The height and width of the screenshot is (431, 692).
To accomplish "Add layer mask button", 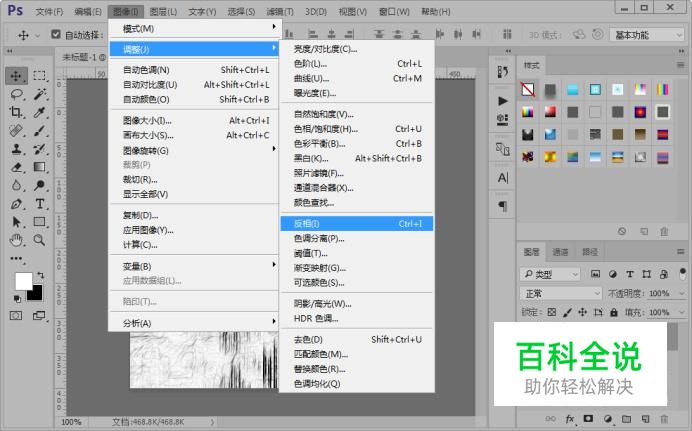I will 588,419.
